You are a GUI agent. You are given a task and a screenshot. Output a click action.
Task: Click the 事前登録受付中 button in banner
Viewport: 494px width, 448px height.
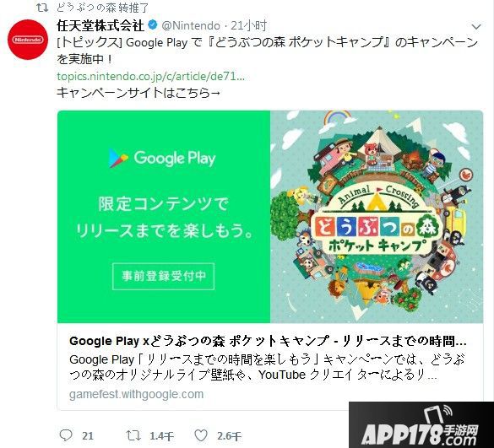[x=164, y=276]
